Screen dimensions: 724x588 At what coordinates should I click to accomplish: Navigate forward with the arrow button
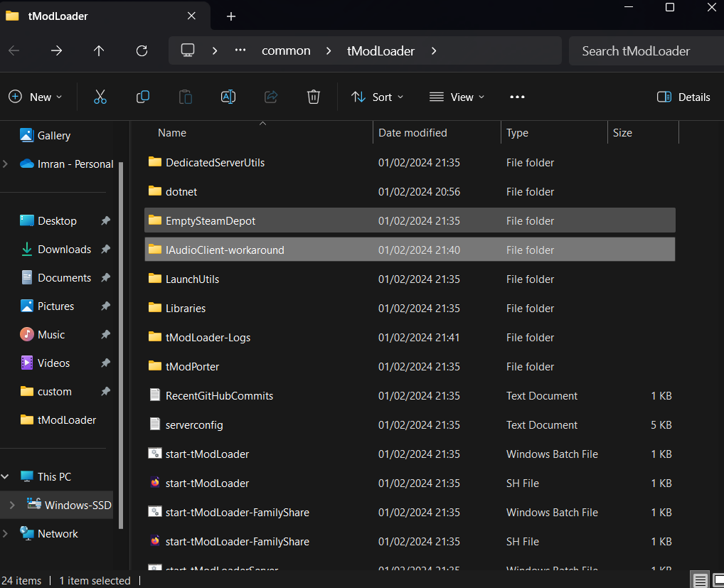[56, 50]
